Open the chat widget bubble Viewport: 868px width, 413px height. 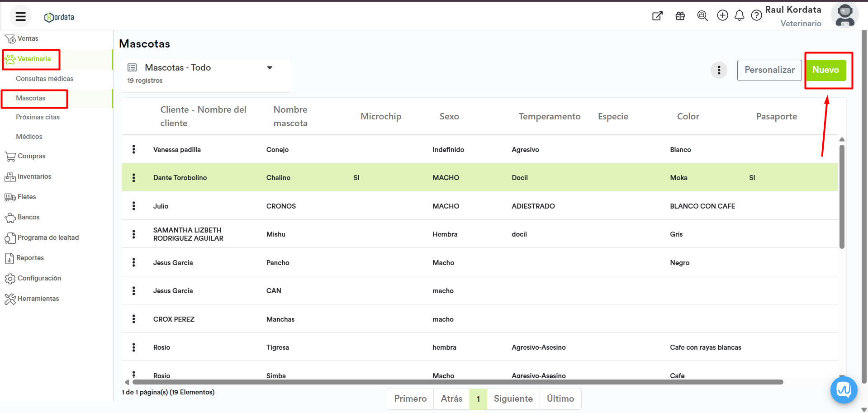(844, 389)
